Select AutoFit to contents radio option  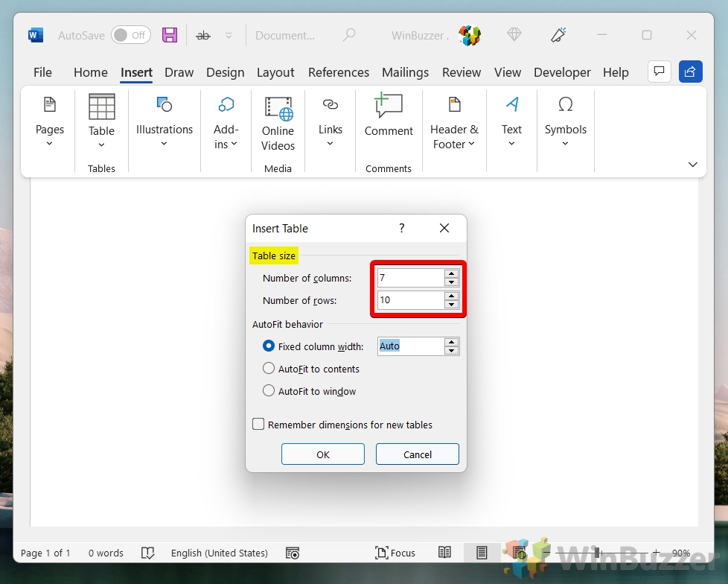pyautogui.click(x=269, y=369)
